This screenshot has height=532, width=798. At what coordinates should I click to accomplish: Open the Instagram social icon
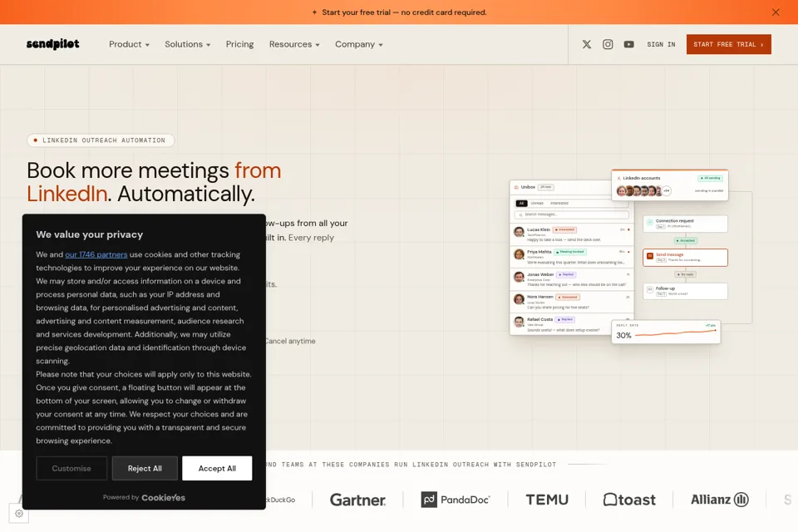608,44
